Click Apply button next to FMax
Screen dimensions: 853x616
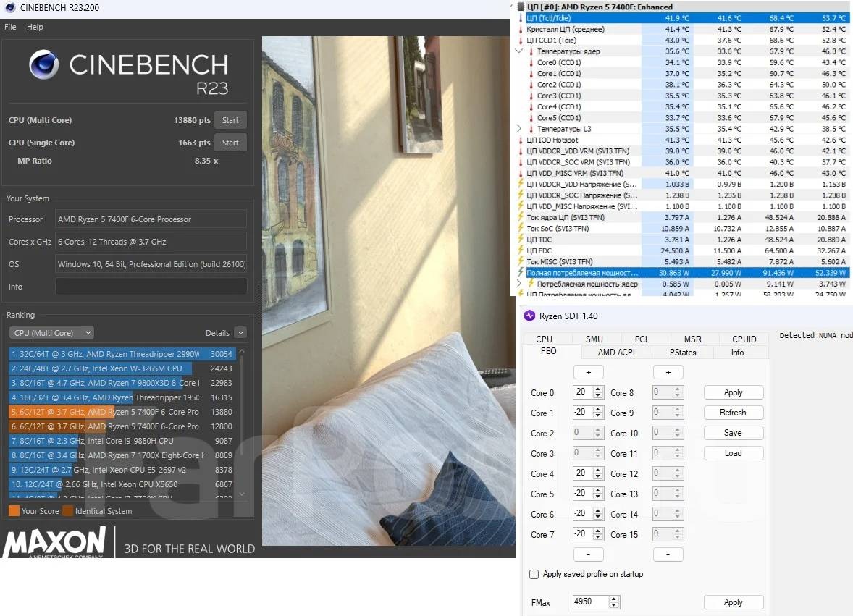[x=734, y=602]
